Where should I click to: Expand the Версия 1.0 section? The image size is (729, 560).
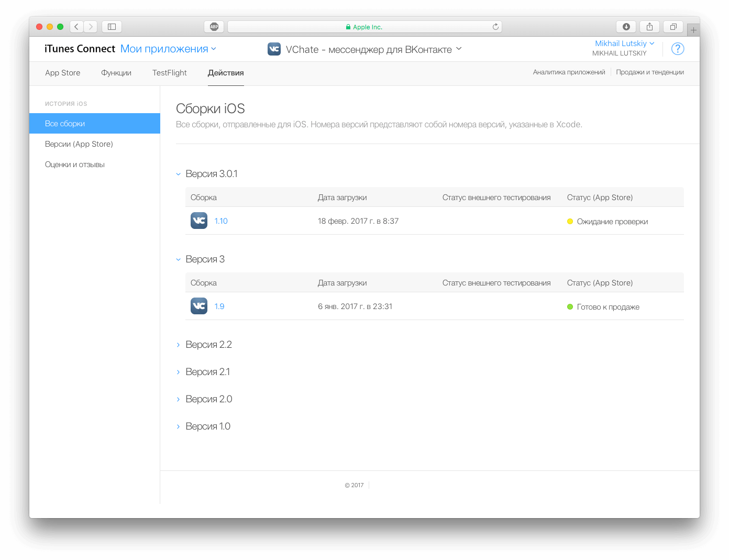click(178, 426)
